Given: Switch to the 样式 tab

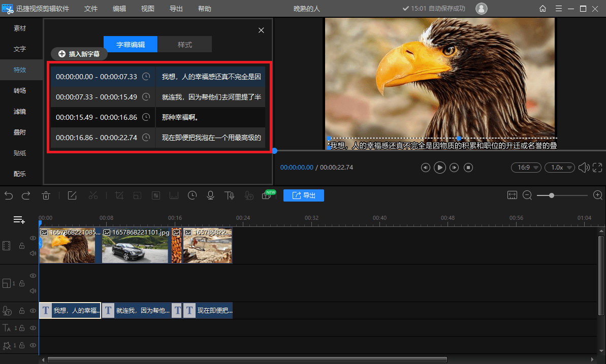Looking at the screenshot, I should pos(185,45).
